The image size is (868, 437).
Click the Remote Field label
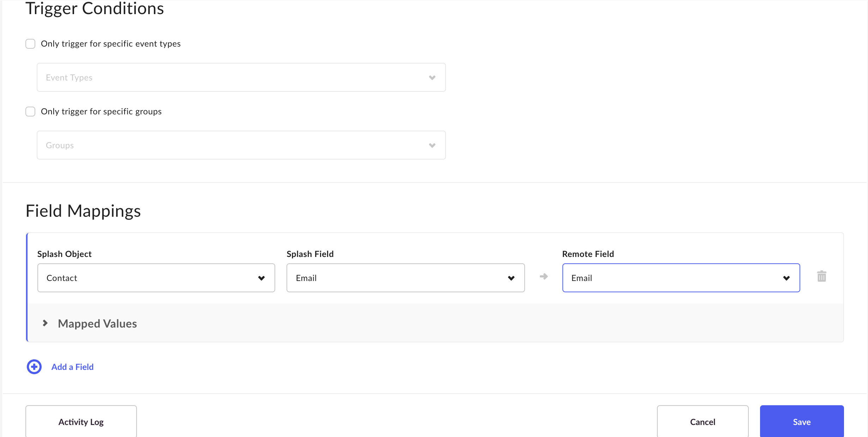click(x=588, y=254)
